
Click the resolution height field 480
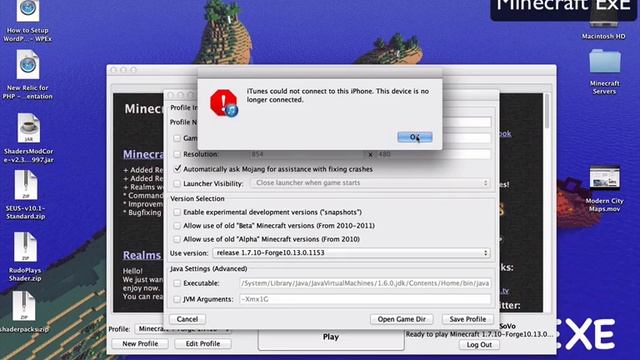[x=433, y=154]
